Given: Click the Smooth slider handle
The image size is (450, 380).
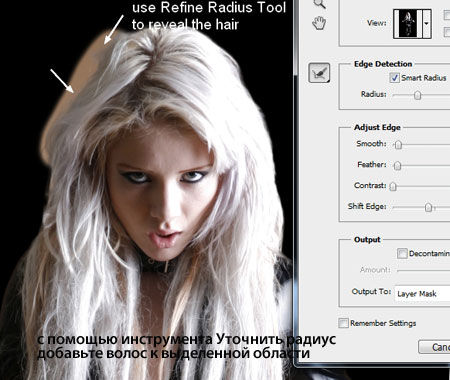Looking at the screenshot, I should 398,145.
